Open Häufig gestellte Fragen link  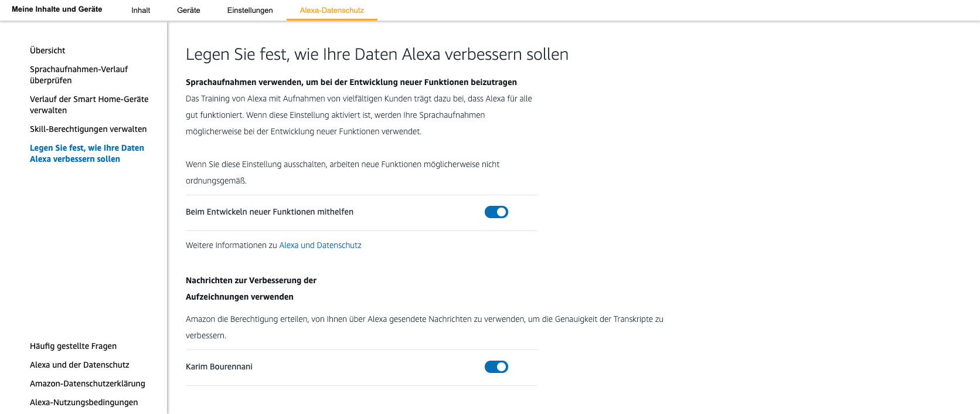[73, 346]
